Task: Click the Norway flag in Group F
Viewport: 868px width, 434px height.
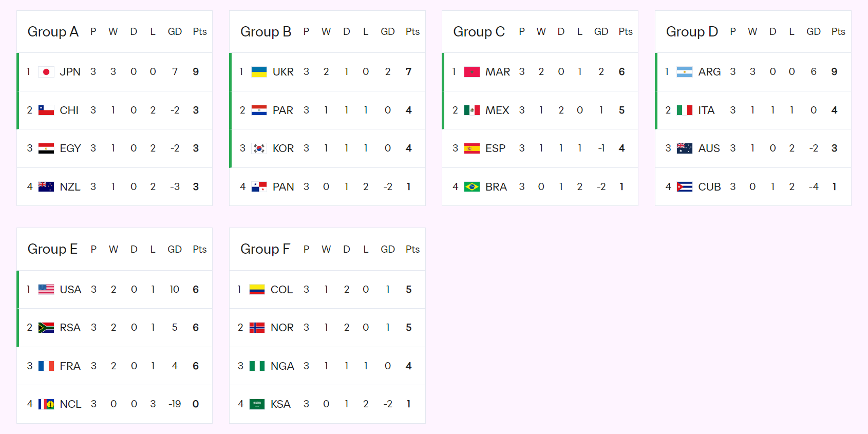Action: pyautogui.click(x=257, y=328)
